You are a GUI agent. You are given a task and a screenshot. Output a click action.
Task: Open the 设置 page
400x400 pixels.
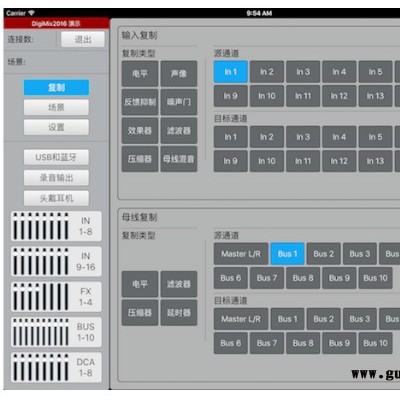(x=56, y=127)
